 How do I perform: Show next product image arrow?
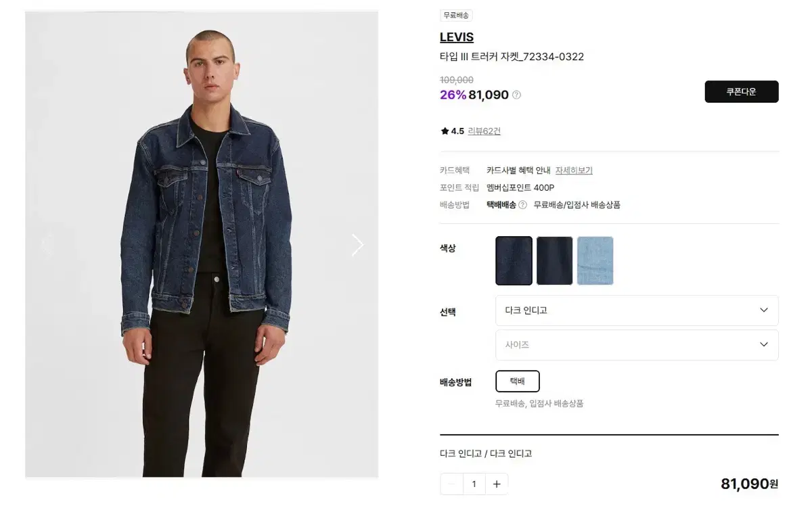point(358,245)
